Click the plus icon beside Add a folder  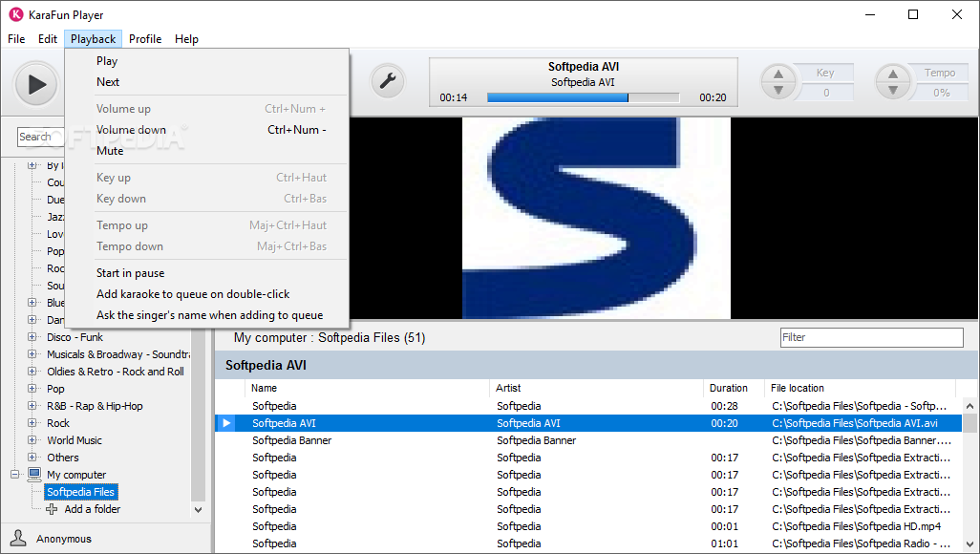[52, 509]
